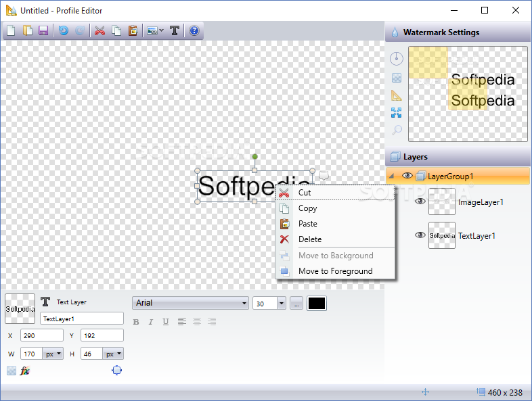Open layer effects with the fx icon
Viewport: 532px width, 401px height.
(x=25, y=371)
